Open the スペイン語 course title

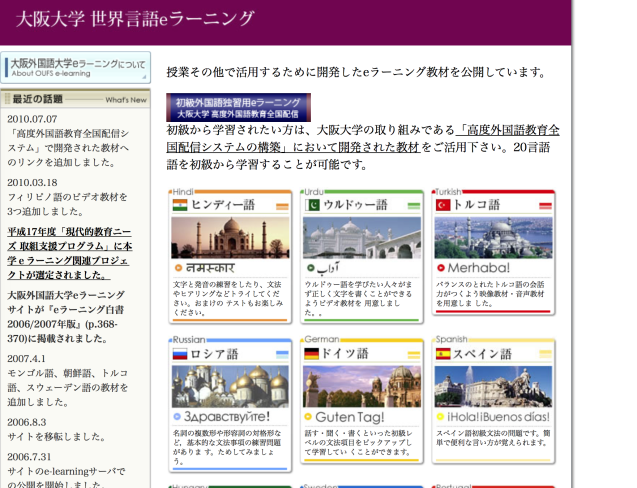click(x=482, y=354)
